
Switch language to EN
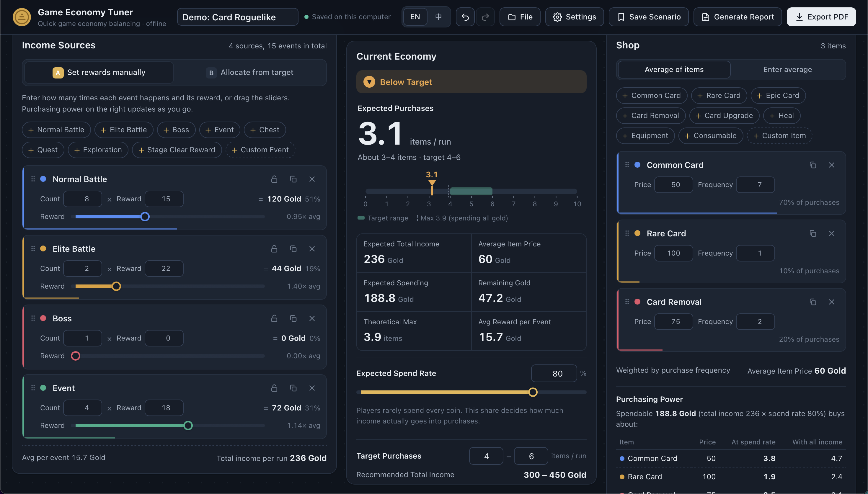415,17
